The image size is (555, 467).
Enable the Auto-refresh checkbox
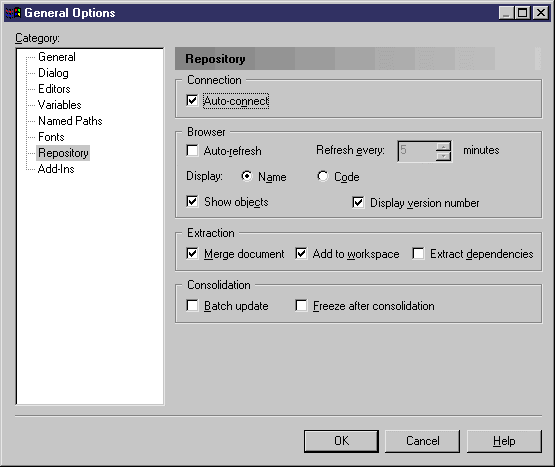192,150
